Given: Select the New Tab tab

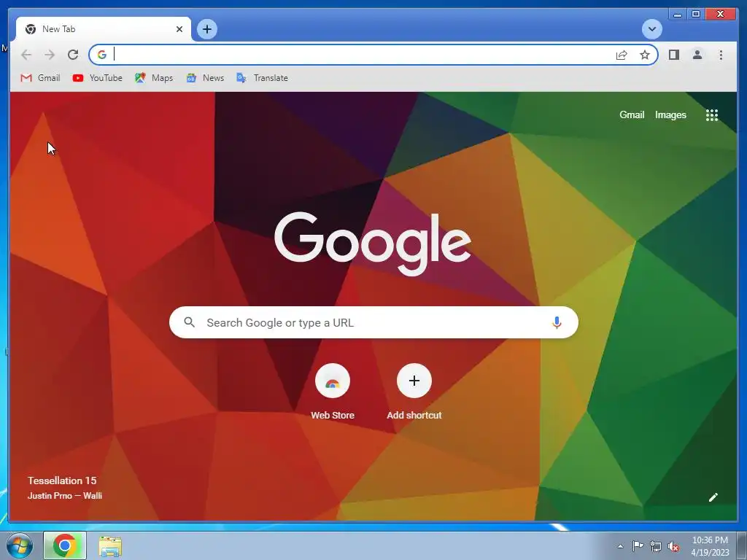Looking at the screenshot, I should (104, 29).
